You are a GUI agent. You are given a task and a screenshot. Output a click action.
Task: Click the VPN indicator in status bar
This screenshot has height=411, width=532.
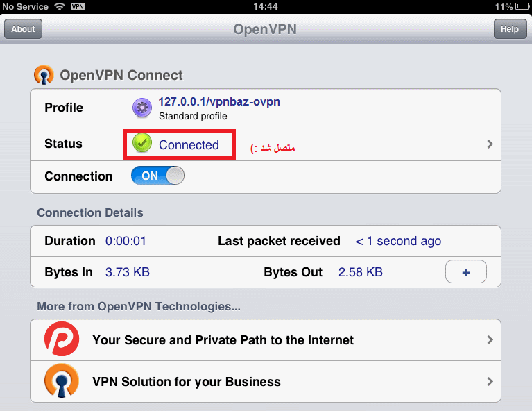click(x=78, y=6)
